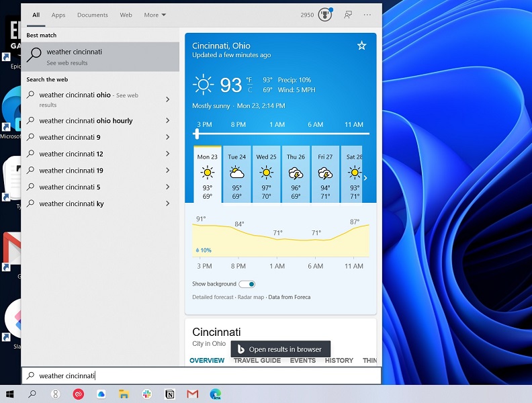Open taskbar search magnifier
This screenshot has width=532, height=403.
(32, 394)
